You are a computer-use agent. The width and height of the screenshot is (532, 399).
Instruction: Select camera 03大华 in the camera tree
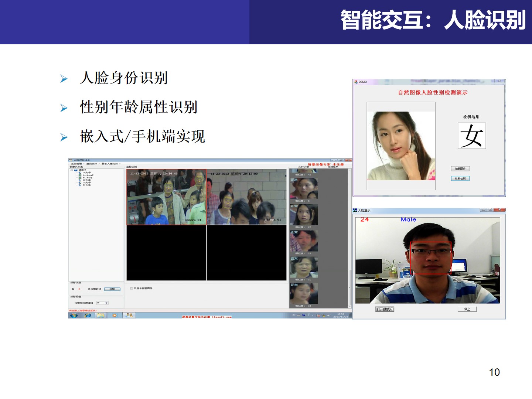coord(87,180)
